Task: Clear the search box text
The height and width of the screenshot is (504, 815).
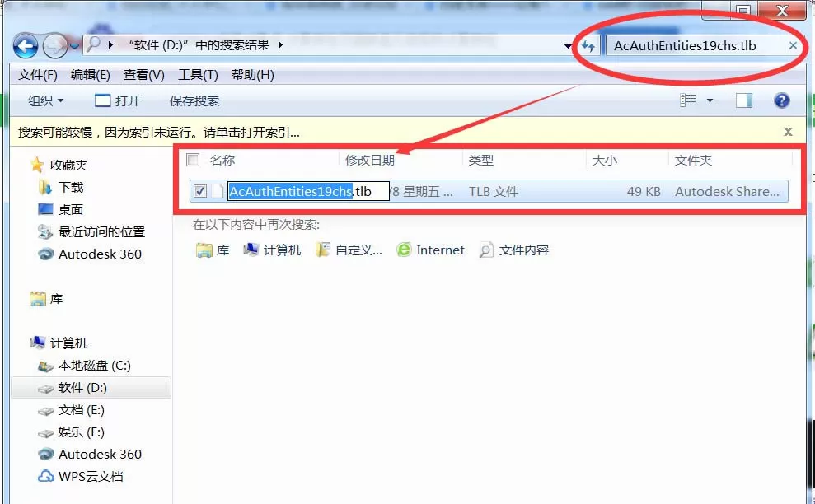Action: (793, 46)
